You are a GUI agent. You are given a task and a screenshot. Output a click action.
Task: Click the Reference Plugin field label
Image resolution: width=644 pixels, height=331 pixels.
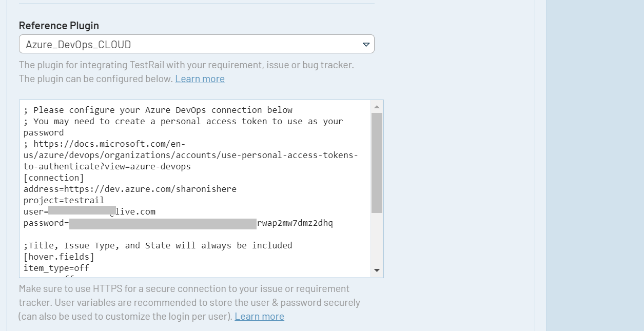tap(59, 25)
